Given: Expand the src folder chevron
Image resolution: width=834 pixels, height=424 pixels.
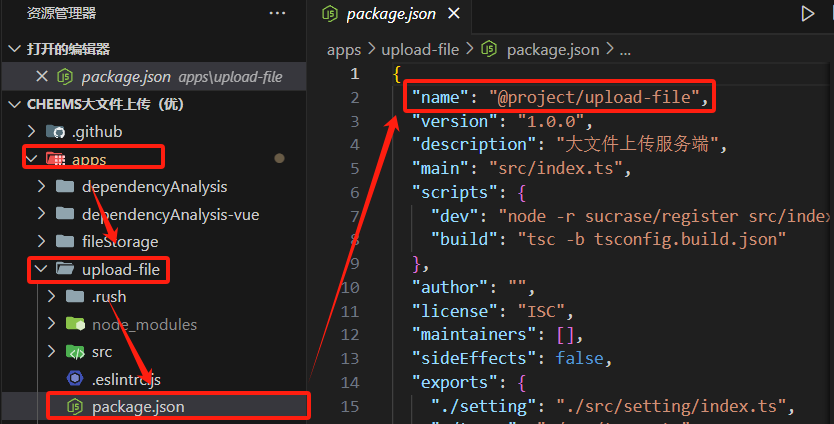Looking at the screenshot, I should click(x=52, y=351).
